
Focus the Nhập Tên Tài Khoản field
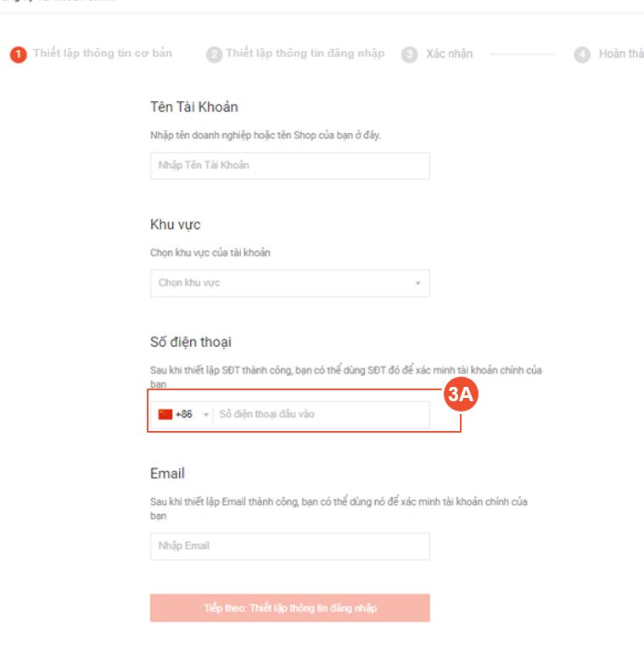289,165
